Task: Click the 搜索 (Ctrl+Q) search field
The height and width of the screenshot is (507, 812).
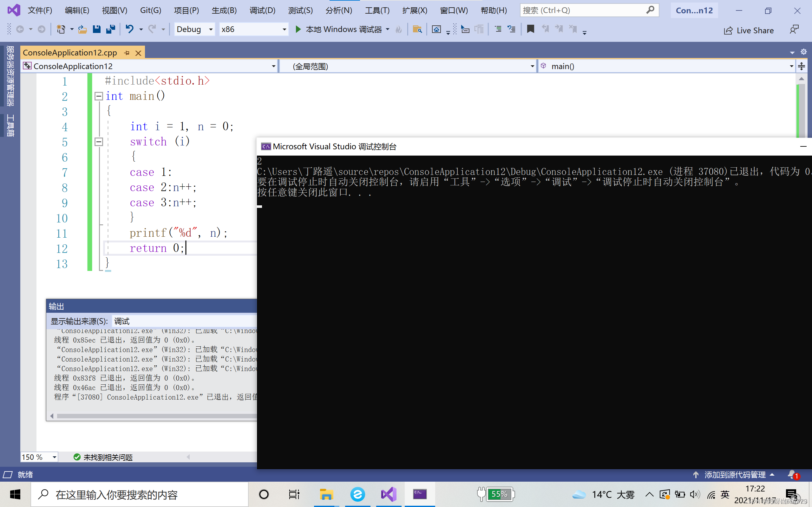Action: tap(583, 10)
